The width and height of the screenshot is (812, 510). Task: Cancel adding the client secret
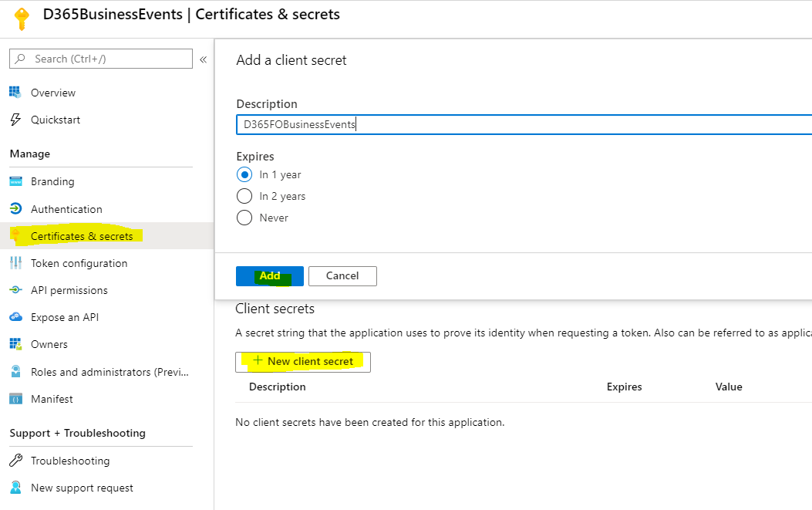coord(342,275)
